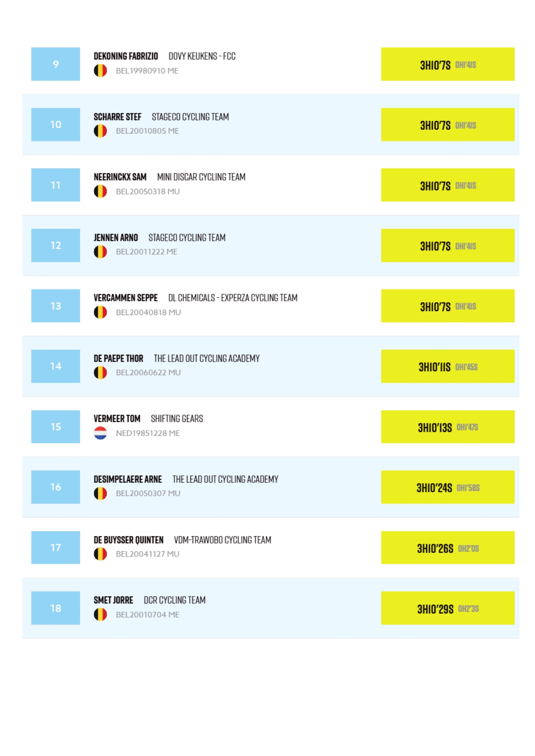Open rider name Vercammen Seppe

125,298
